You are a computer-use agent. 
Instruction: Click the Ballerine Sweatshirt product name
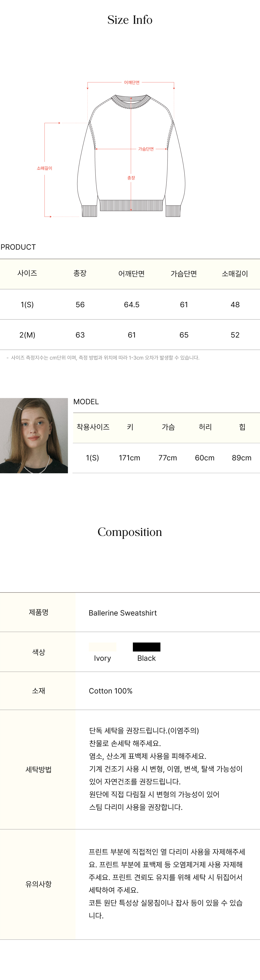(122, 613)
